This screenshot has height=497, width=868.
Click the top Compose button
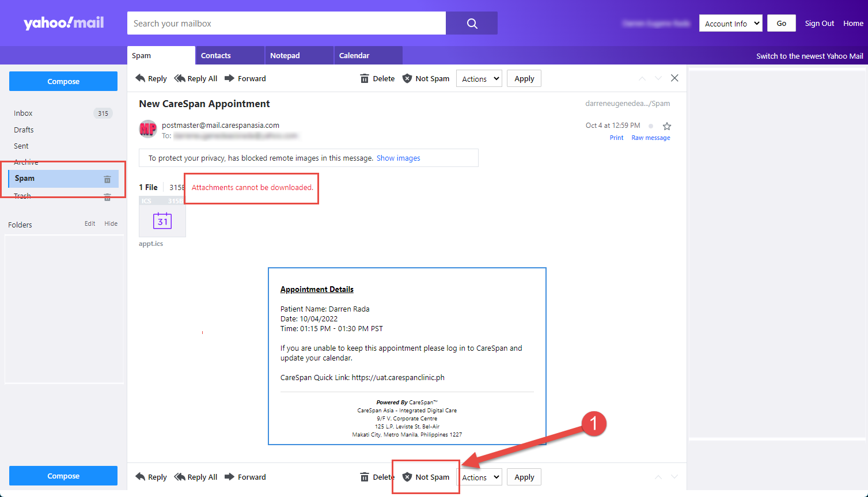[63, 81]
